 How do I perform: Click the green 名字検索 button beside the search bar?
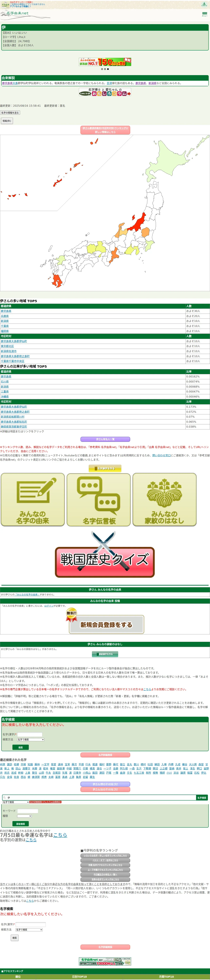click(x=202, y=797)
